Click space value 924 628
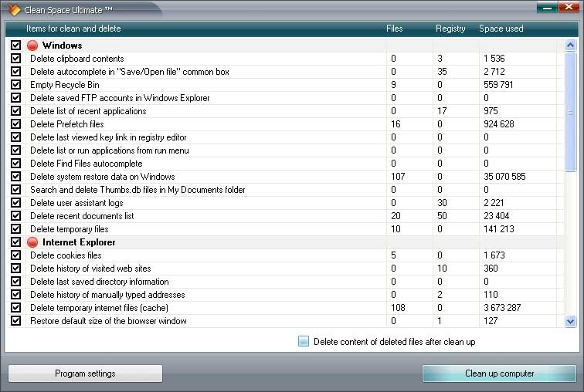This screenshot has width=584, height=392. [499, 123]
